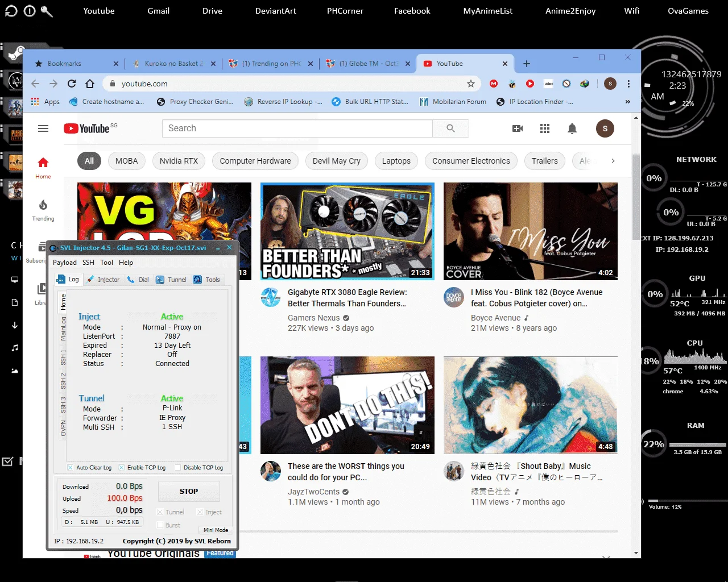
Task: Toggle Enable TCP Log checkbox
Action: 121,467
